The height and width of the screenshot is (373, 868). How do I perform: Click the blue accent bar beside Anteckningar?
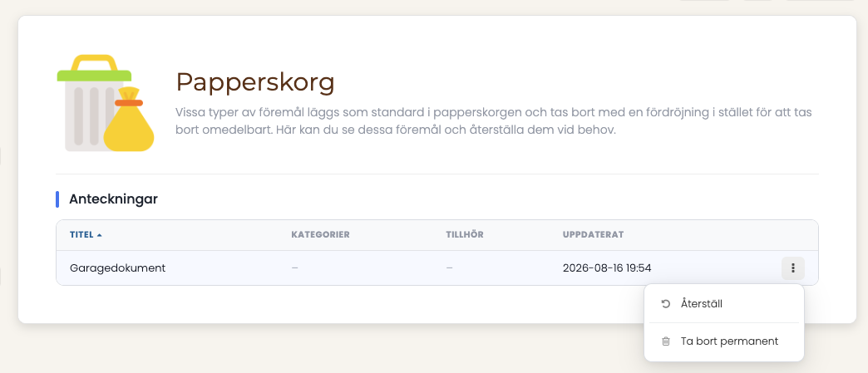[57, 199]
